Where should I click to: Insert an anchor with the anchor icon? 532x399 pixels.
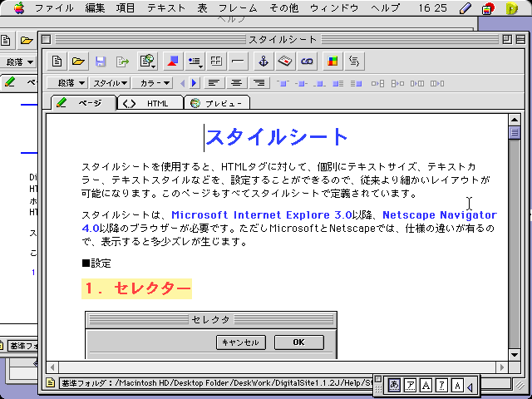point(264,61)
